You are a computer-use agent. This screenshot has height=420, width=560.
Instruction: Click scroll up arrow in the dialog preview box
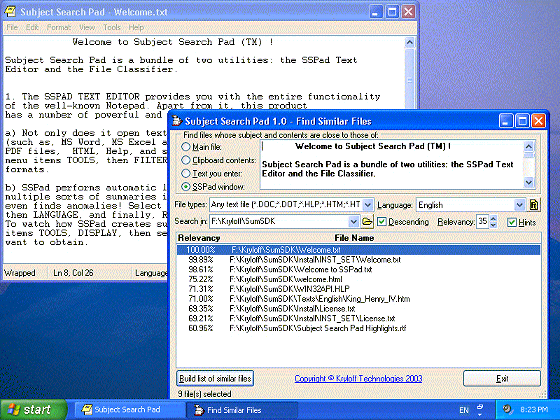(x=529, y=146)
